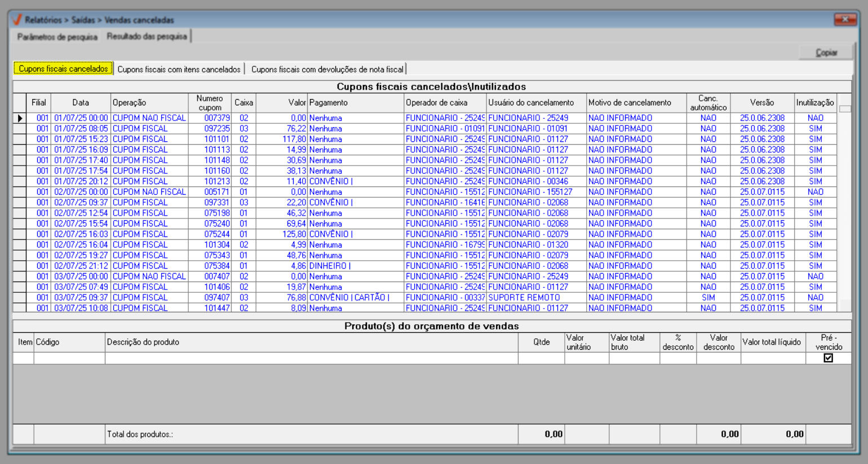Click the Motivo de cancelamento column header
The image size is (868, 464).
tap(636, 103)
